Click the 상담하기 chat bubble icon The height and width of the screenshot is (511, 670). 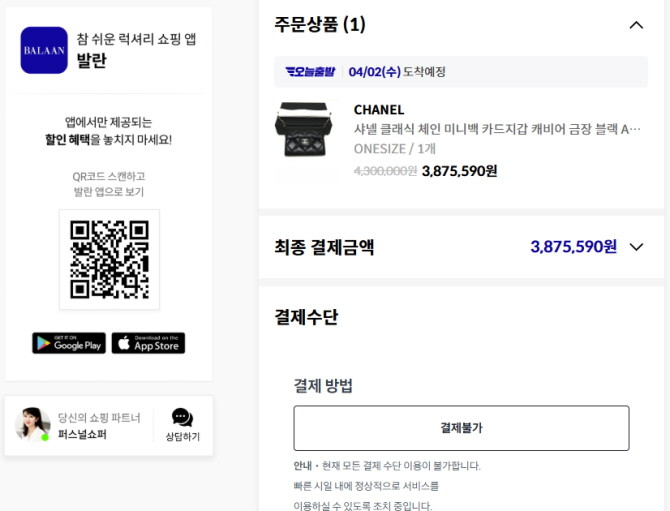coord(182,417)
